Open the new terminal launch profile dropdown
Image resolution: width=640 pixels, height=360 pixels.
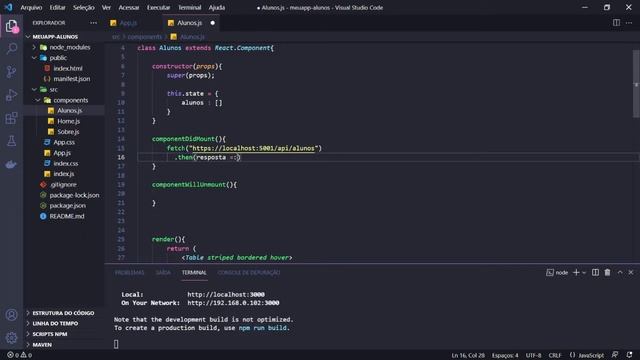pos(584,272)
